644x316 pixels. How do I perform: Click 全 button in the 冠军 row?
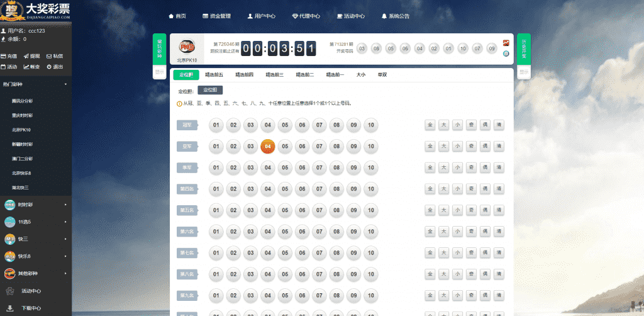pos(430,125)
